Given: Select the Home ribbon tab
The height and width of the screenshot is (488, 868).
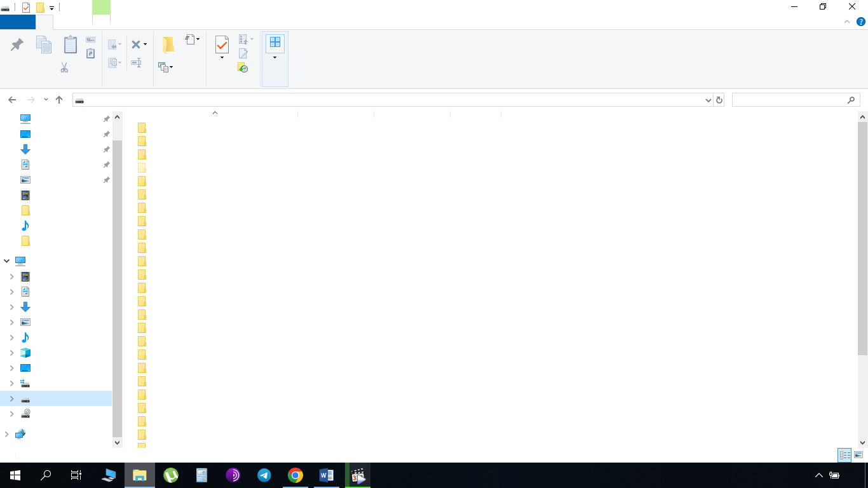Looking at the screenshot, I should coord(44,22).
